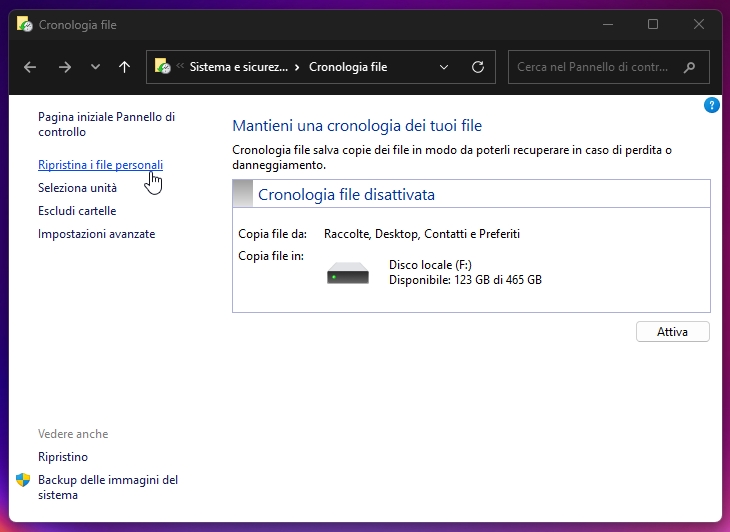Click the Cronologia file disattivata heading
The image size is (730, 532).
click(346, 195)
